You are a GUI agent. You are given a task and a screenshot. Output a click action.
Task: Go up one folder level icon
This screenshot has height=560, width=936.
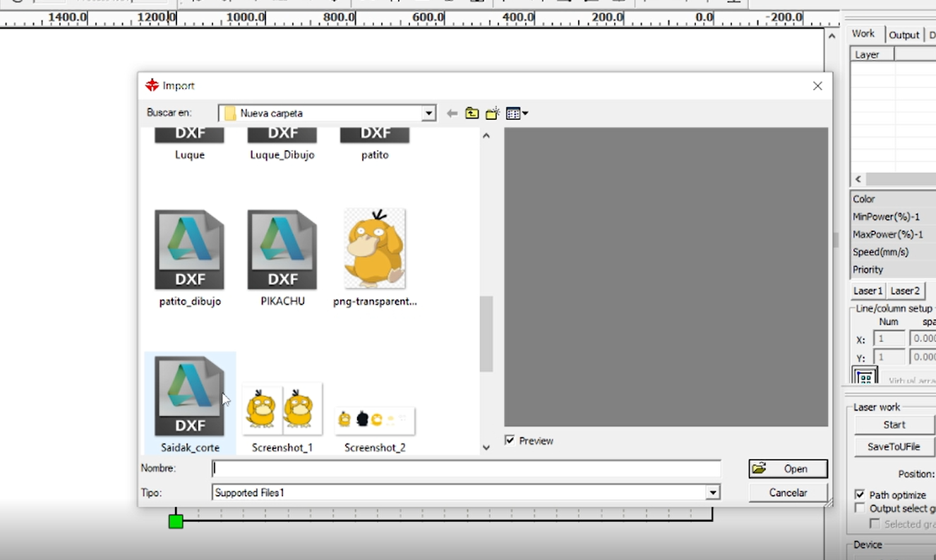[x=472, y=114]
